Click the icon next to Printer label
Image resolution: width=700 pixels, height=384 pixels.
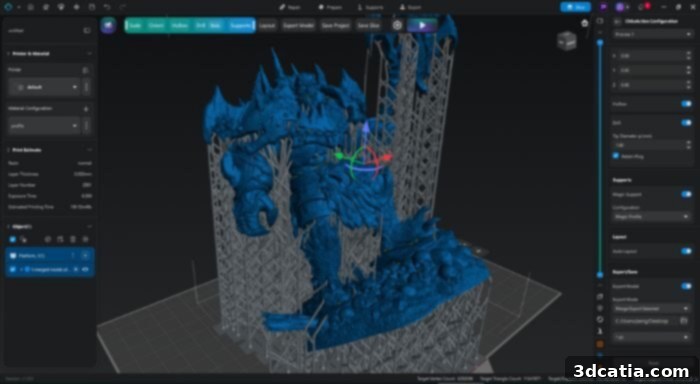click(85, 70)
